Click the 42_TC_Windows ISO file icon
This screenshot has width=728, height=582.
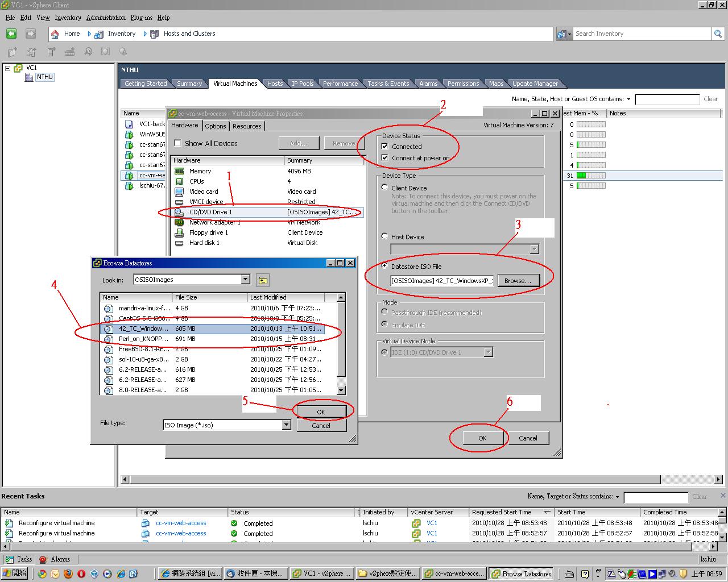click(109, 329)
